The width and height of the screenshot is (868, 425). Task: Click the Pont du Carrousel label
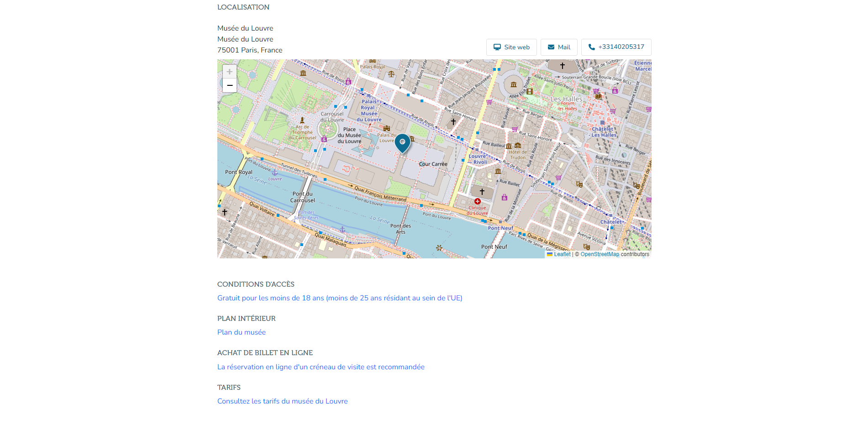pyautogui.click(x=303, y=197)
